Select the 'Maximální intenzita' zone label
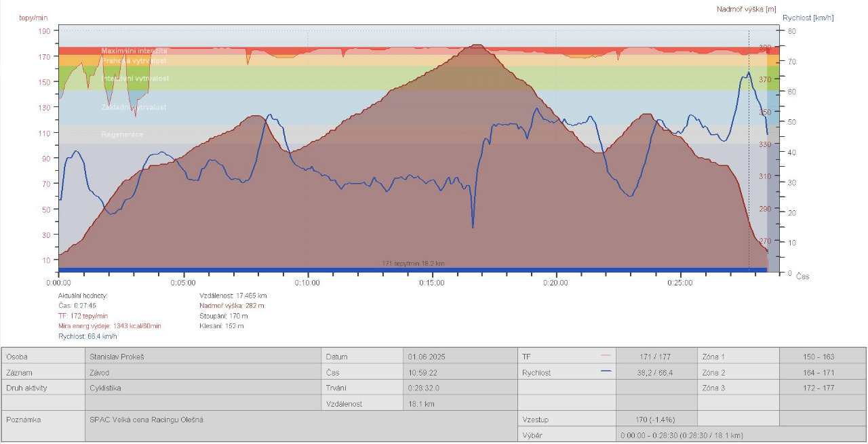The height and width of the screenshot is (444, 868). point(134,51)
